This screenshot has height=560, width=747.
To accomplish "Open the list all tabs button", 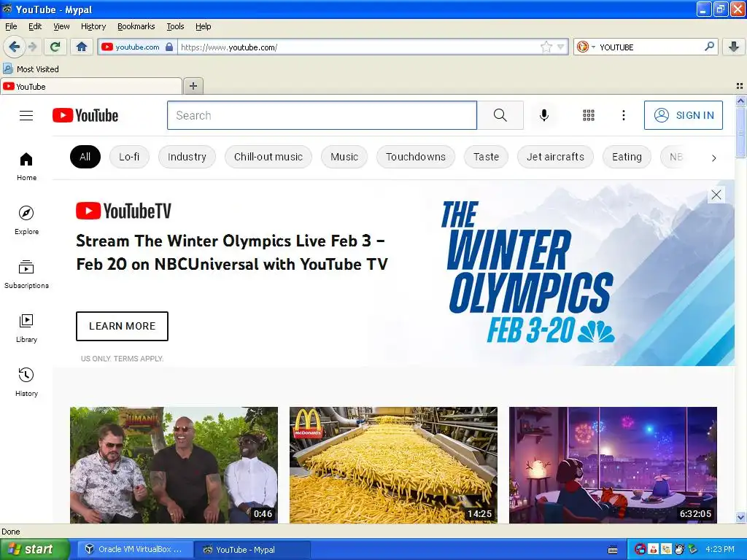I will click(x=740, y=86).
